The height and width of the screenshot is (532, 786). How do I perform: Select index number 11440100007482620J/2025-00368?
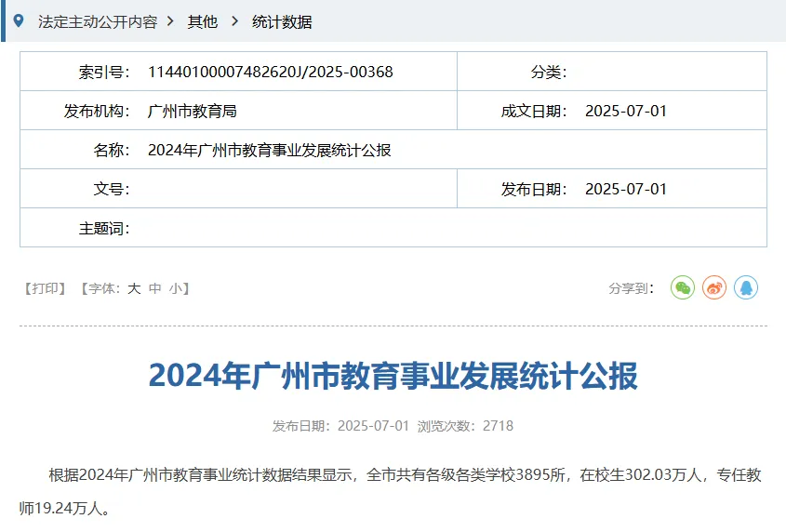coord(270,72)
